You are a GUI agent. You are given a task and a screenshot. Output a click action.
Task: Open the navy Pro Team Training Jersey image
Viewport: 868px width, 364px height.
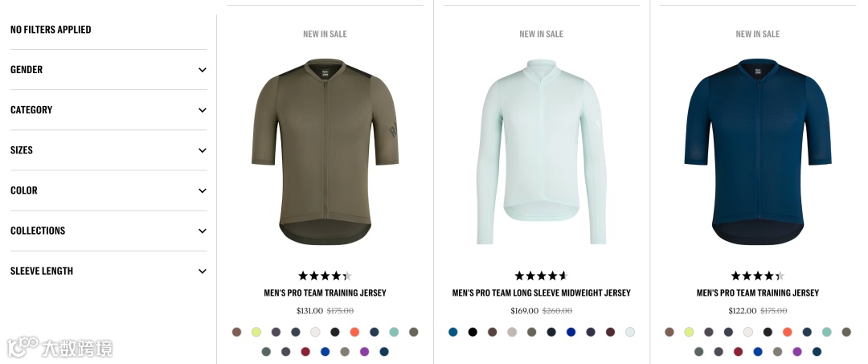pos(758,152)
